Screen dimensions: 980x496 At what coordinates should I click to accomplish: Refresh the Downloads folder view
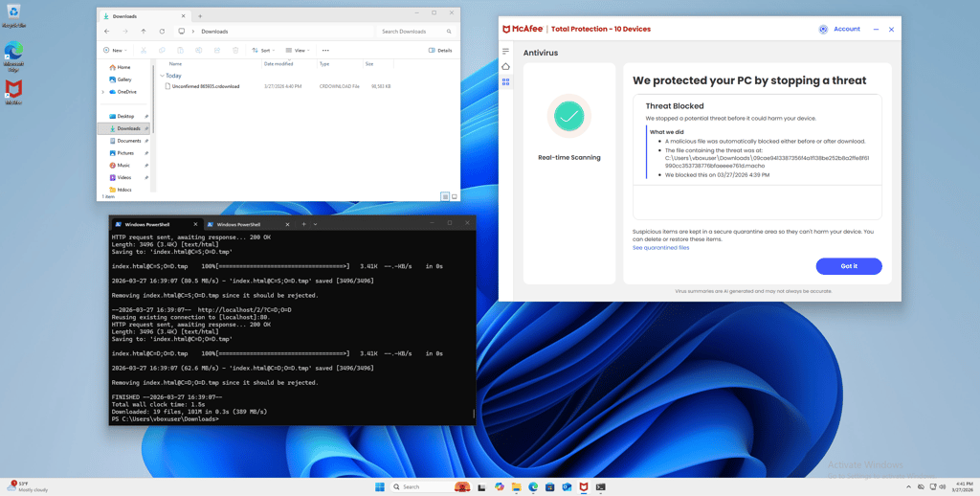click(162, 32)
